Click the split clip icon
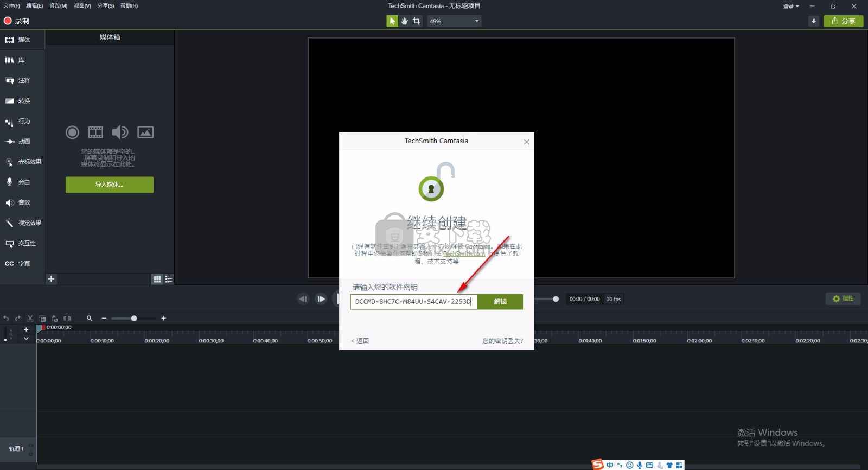 click(x=67, y=319)
